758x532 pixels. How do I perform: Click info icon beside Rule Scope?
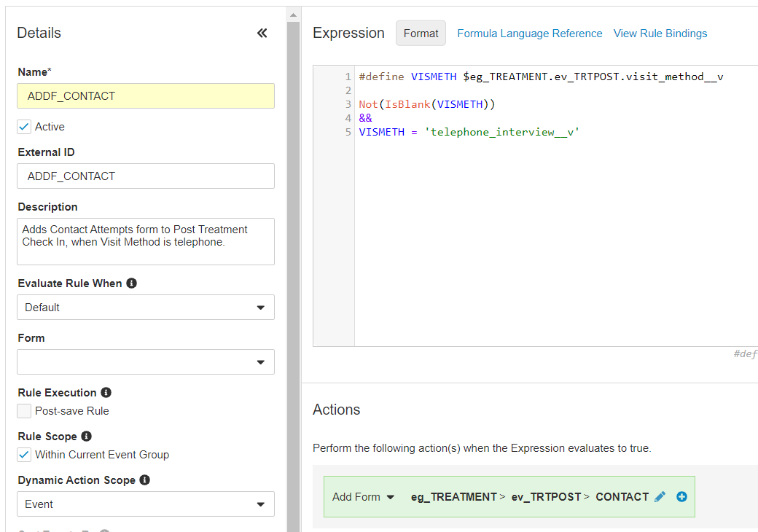86,436
